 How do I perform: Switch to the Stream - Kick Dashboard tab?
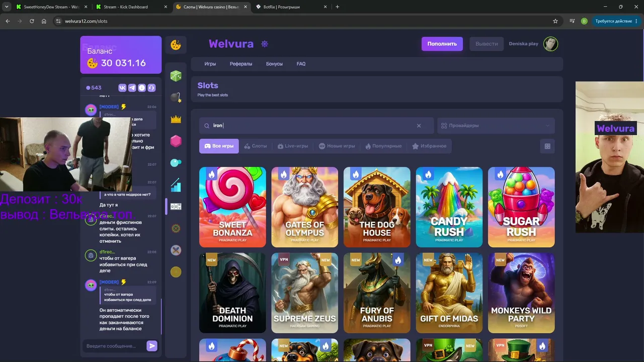(132, 7)
